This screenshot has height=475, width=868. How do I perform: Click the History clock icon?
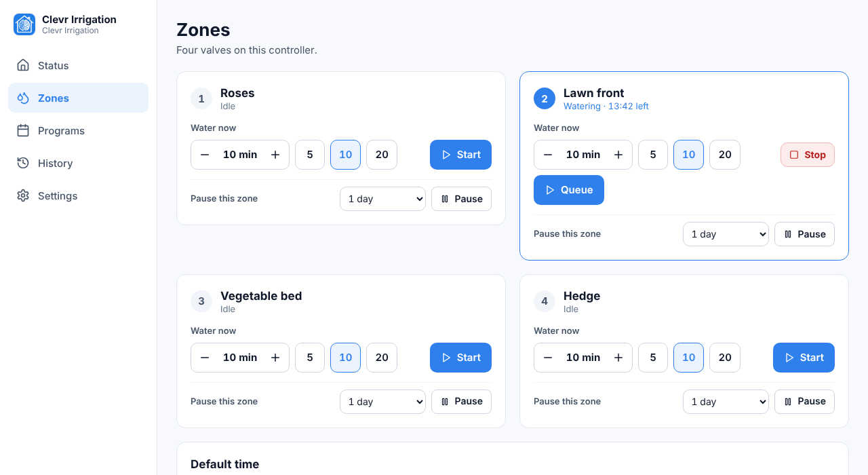coord(23,163)
